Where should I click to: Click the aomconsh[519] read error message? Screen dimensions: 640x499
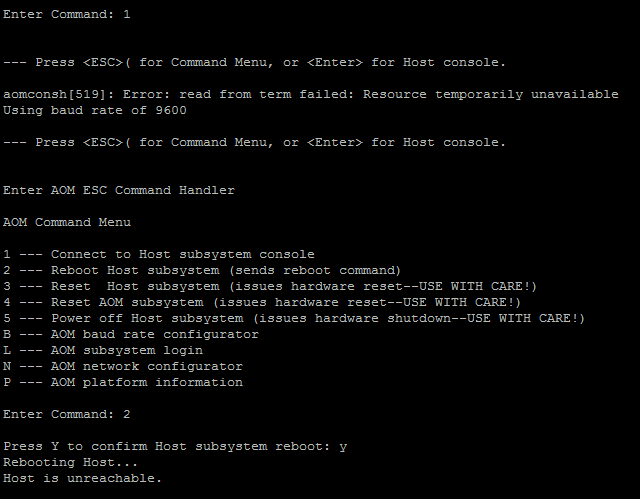tap(311, 94)
